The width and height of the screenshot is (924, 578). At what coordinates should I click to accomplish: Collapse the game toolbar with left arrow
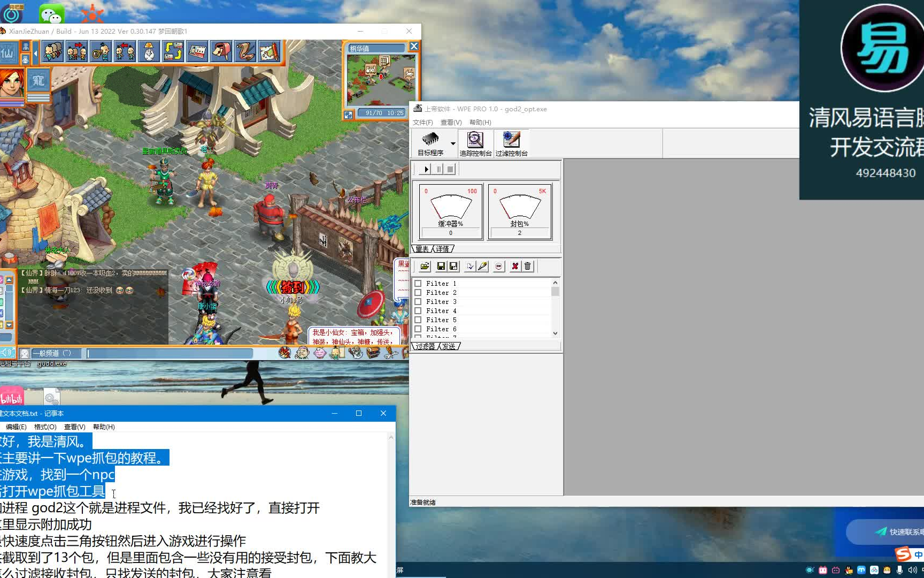click(x=35, y=53)
